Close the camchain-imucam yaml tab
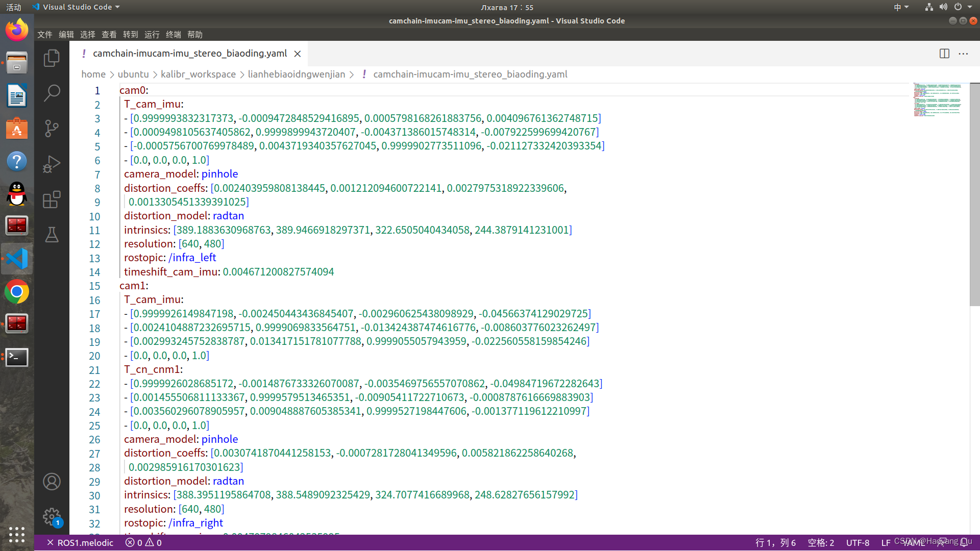Screen dimensions: 980x551 click(x=298, y=54)
